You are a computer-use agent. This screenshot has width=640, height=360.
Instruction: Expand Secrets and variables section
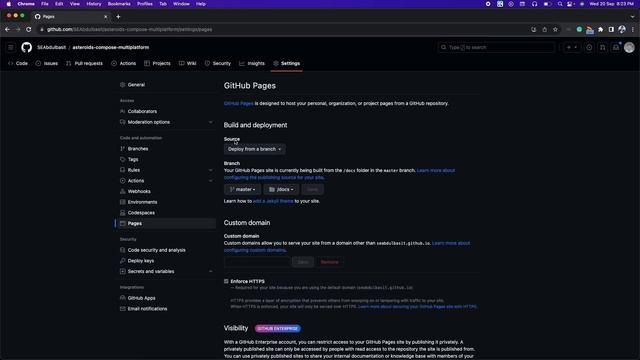click(x=211, y=271)
